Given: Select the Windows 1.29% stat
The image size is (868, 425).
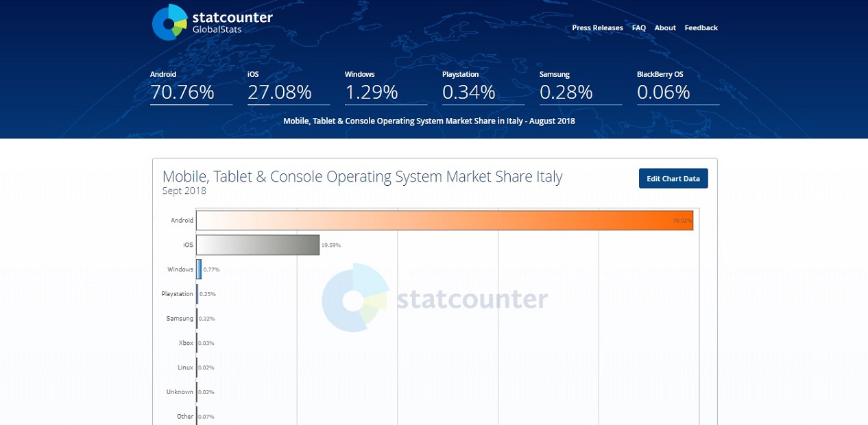Looking at the screenshot, I should [x=386, y=87].
